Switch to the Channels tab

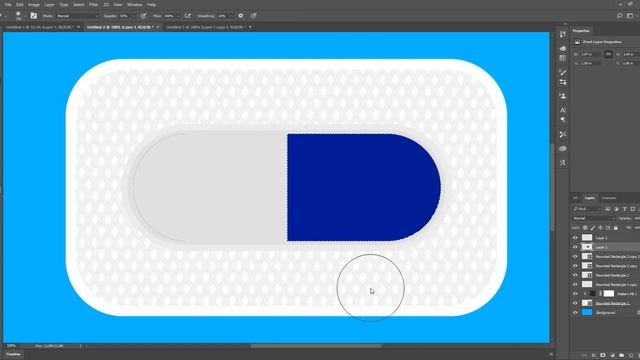click(609, 198)
